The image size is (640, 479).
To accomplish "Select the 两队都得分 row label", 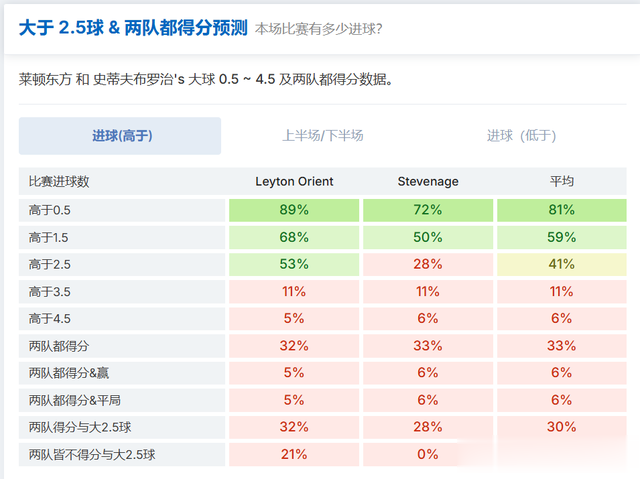I will click(59, 345).
